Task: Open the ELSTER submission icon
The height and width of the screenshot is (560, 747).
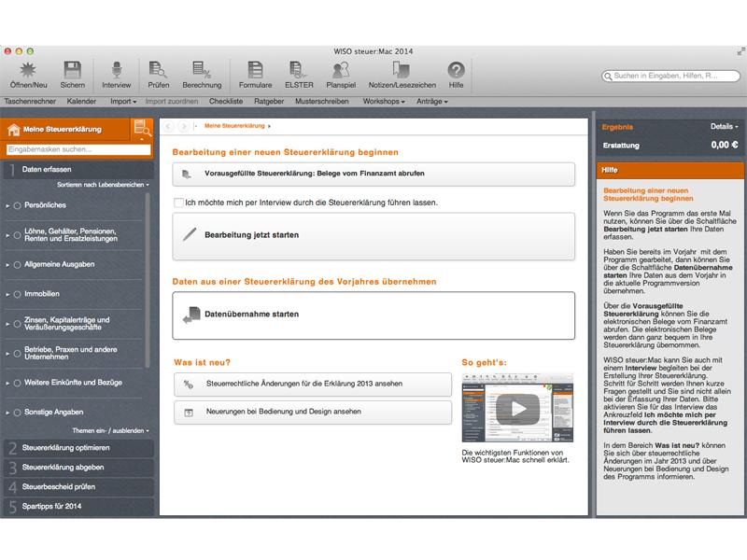Action: tap(299, 70)
